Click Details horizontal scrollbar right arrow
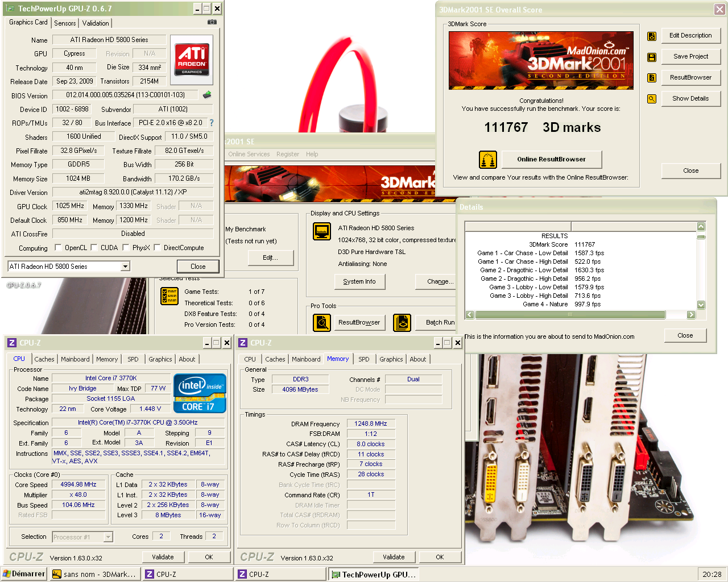Image resolution: width=728 pixels, height=582 pixels. (x=691, y=315)
